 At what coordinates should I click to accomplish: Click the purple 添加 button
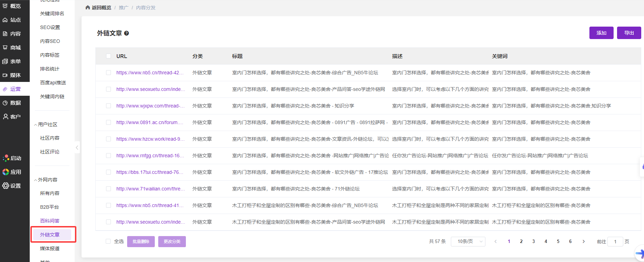point(601,33)
